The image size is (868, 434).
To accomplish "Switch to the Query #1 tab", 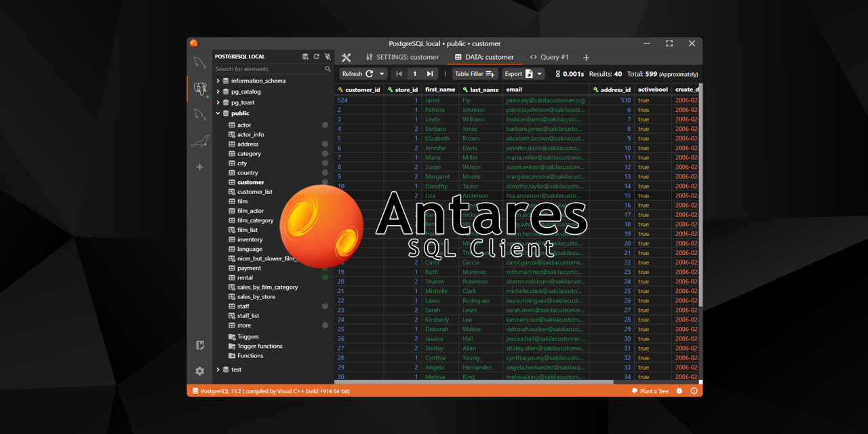I will click(549, 58).
